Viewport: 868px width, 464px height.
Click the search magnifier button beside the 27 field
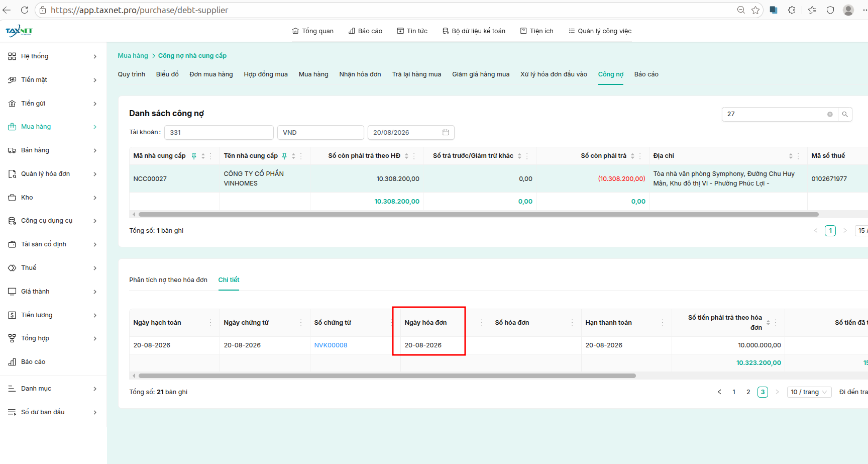[x=845, y=114]
